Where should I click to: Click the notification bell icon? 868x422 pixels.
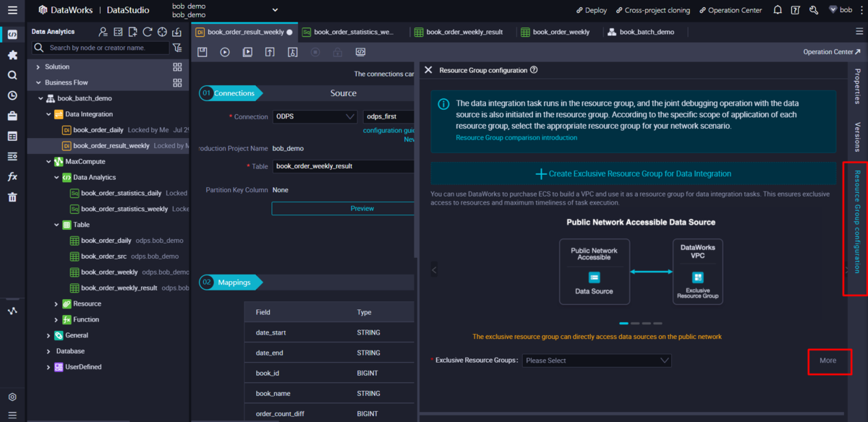coord(778,10)
